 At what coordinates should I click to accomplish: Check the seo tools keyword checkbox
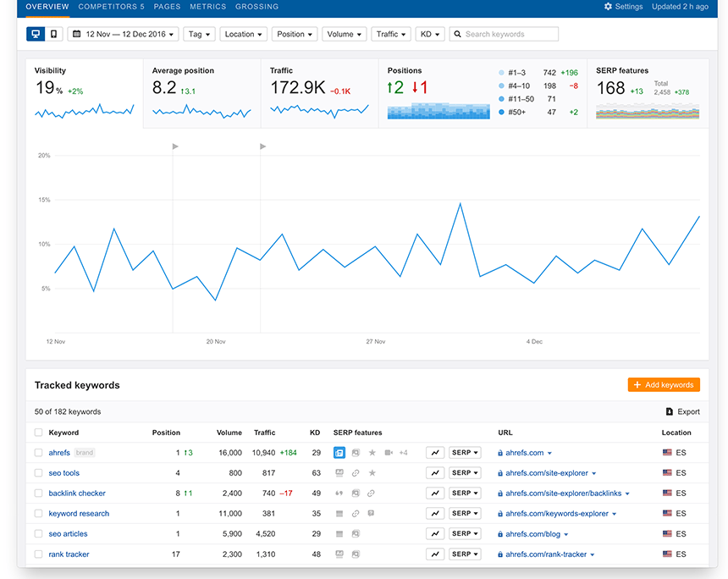[39, 472]
